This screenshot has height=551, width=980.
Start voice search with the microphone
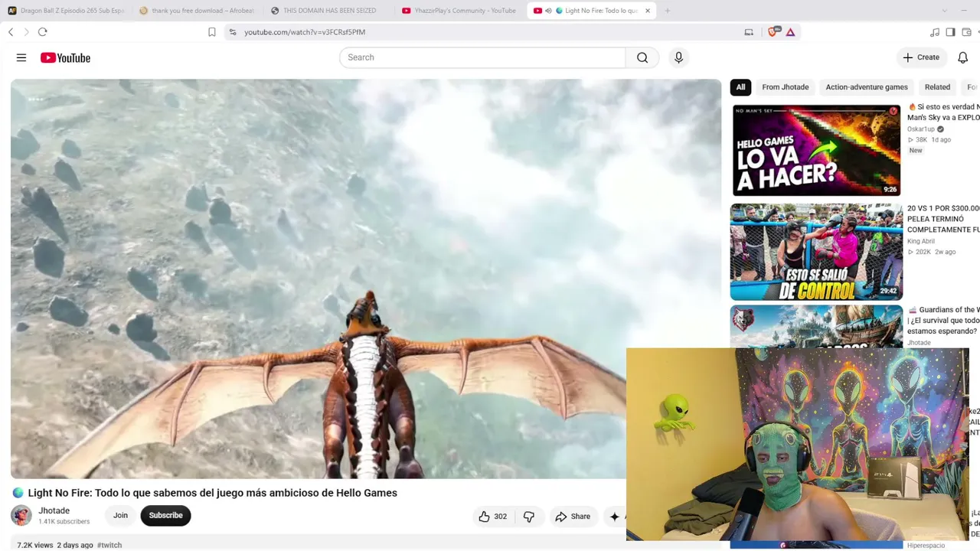point(678,57)
